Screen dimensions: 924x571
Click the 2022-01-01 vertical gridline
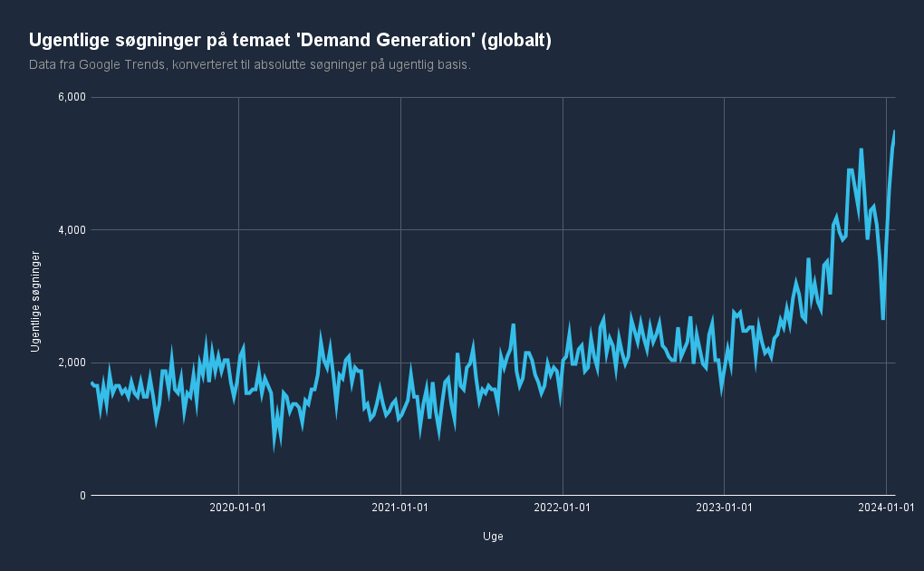[x=563, y=296]
